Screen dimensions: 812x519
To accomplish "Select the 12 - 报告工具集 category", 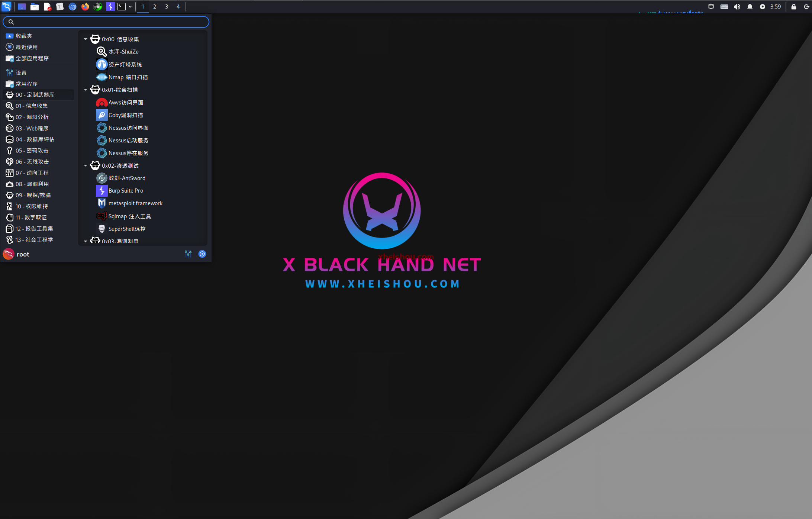I will (x=39, y=229).
